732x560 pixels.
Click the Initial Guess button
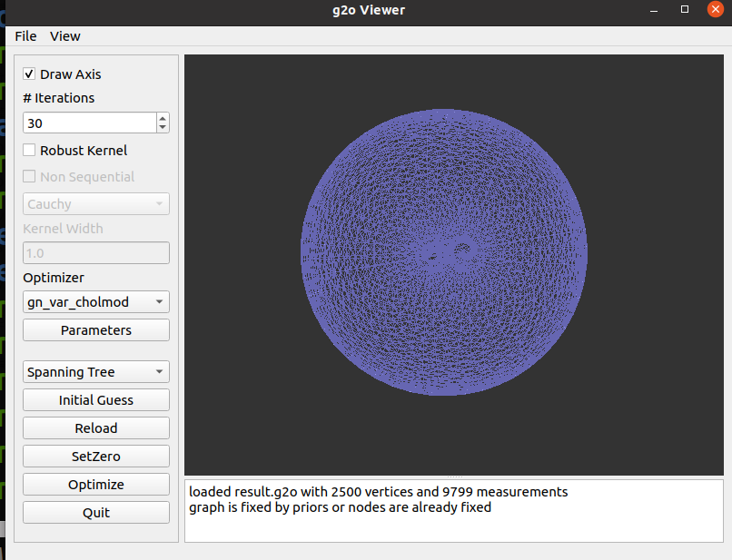coord(96,400)
